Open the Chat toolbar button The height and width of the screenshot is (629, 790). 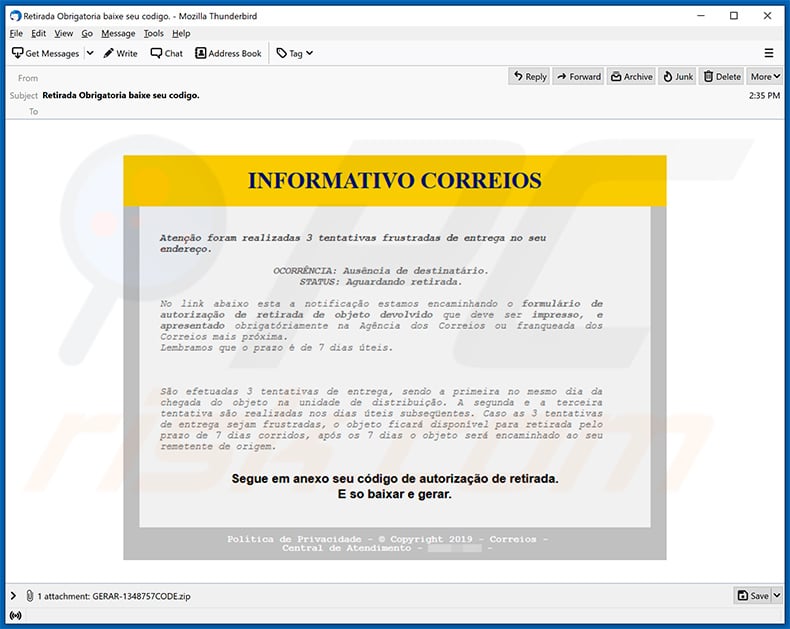coord(167,53)
